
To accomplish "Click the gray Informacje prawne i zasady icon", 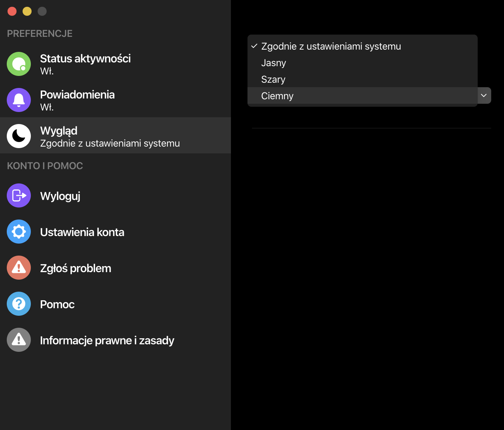I will click(19, 340).
